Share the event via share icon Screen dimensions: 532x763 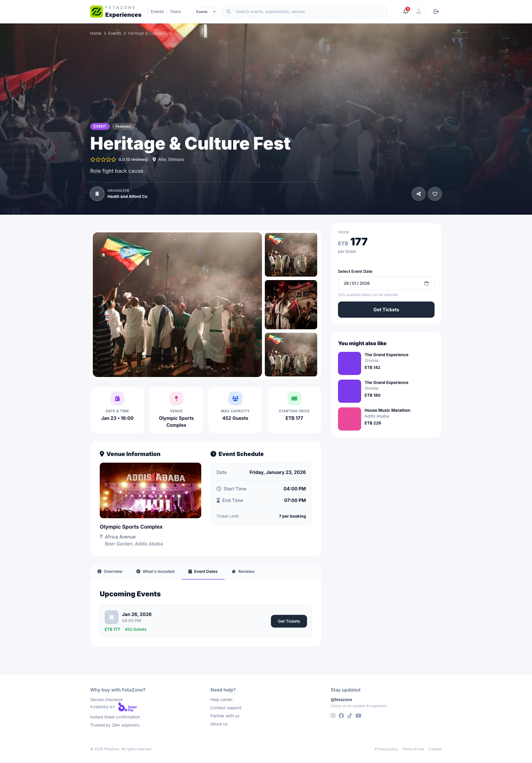coord(418,194)
